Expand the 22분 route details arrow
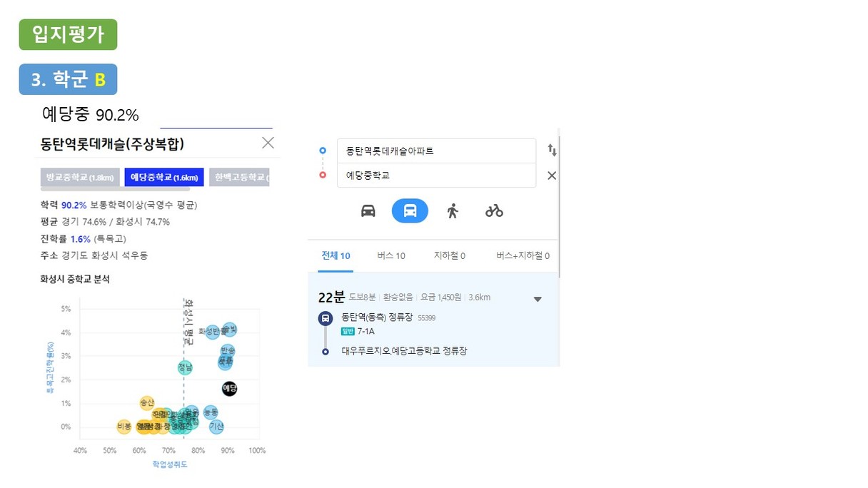The height and width of the screenshot is (488, 868). 538,299
